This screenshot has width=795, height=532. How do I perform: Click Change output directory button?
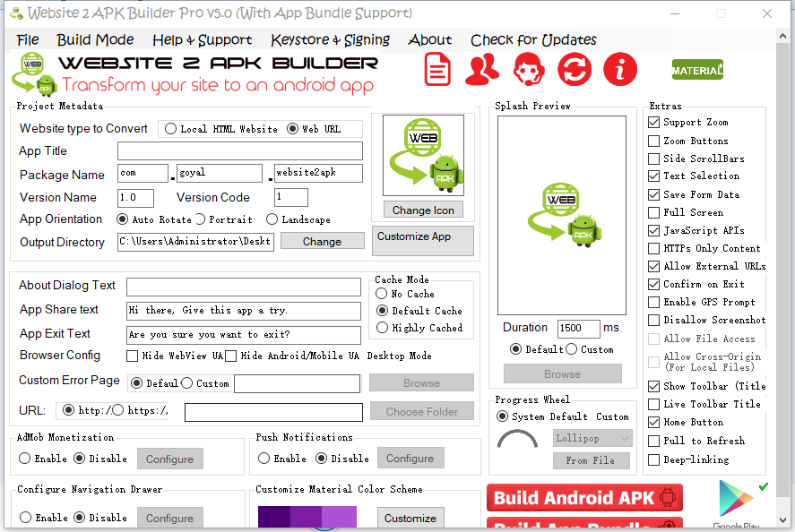(x=322, y=241)
